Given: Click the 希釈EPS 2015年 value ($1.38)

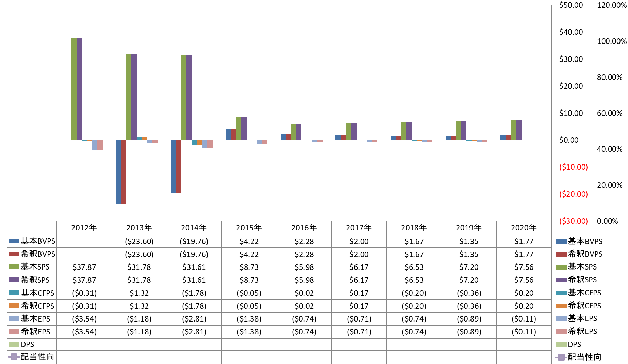Looking at the screenshot, I should coord(249,332).
